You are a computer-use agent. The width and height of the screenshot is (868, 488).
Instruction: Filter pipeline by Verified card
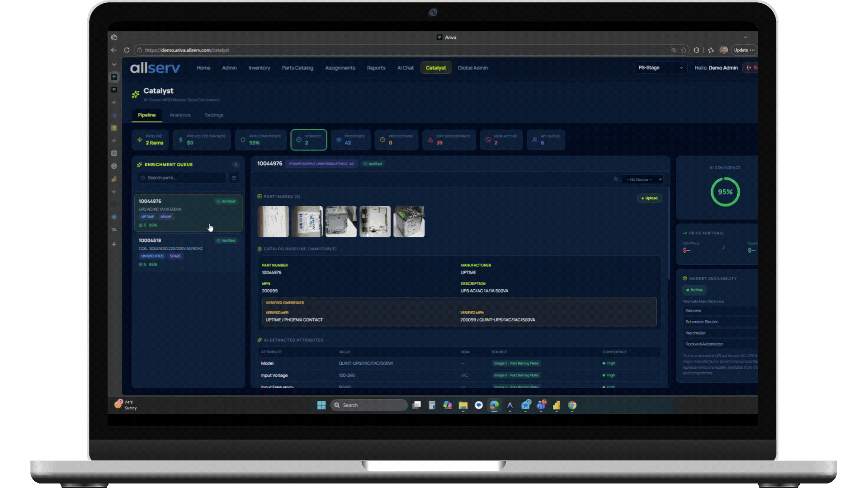pos(309,140)
